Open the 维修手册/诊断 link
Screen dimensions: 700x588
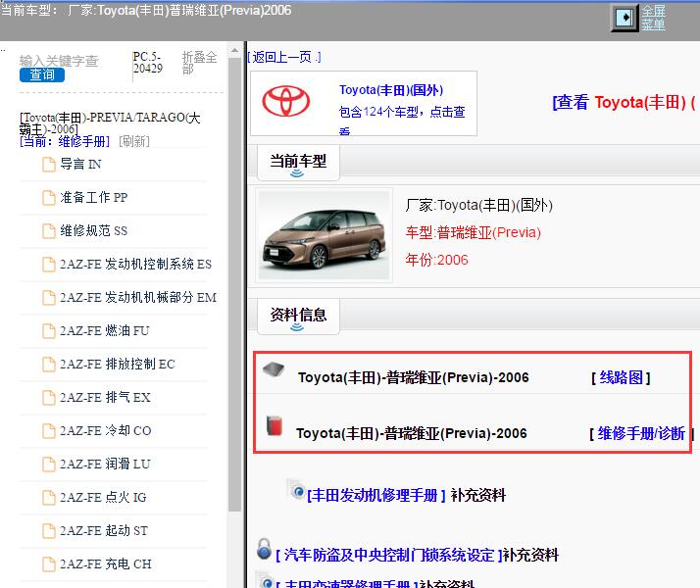point(641,433)
